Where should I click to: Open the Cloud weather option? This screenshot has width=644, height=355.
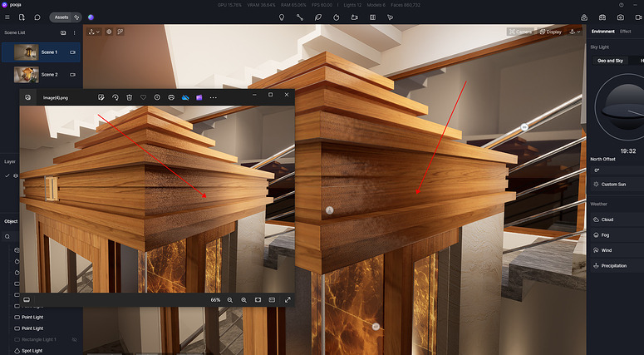(x=617, y=219)
